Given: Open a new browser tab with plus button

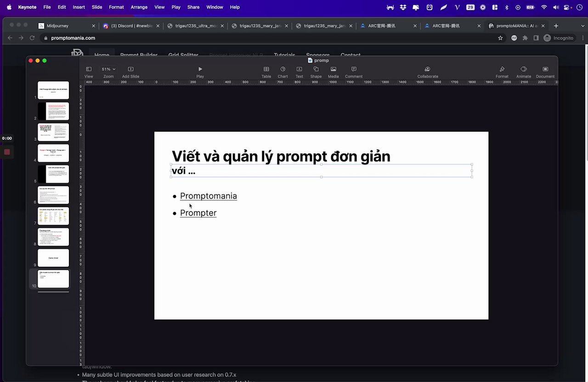Looking at the screenshot, I should pyautogui.click(x=556, y=26).
